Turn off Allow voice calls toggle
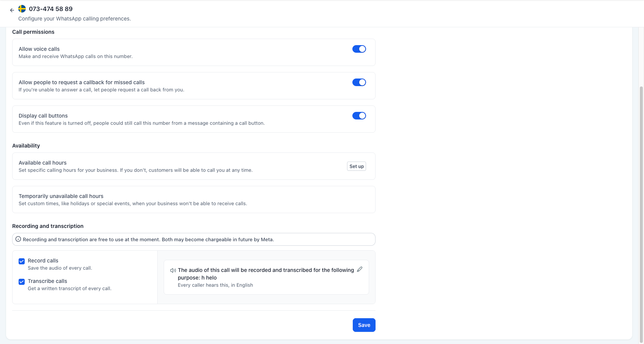 359,49
